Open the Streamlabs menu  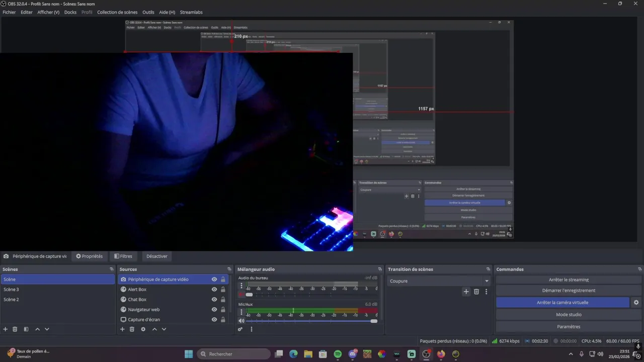point(191,12)
